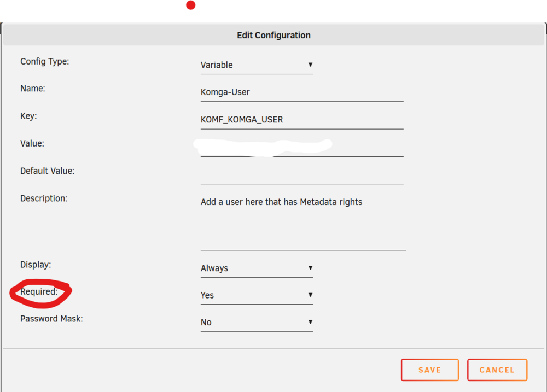
Task: Click the CANCEL button
Action: pos(497,370)
